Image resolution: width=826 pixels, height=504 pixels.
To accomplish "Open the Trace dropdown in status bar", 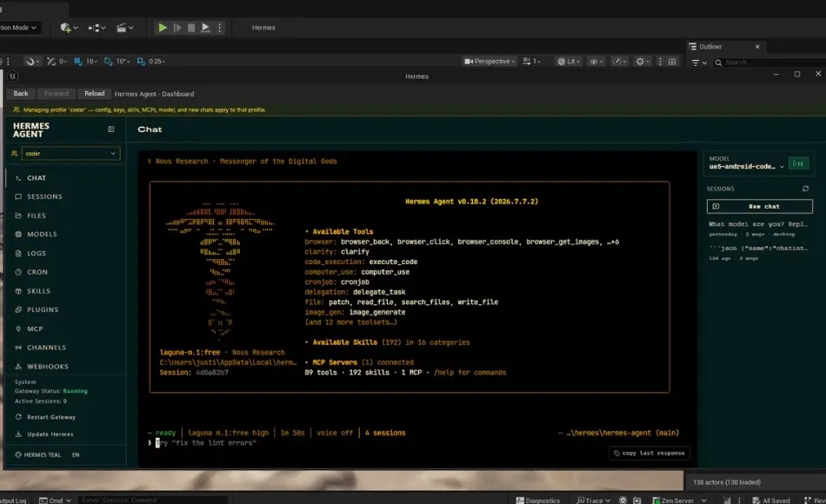I will [x=594, y=501].
